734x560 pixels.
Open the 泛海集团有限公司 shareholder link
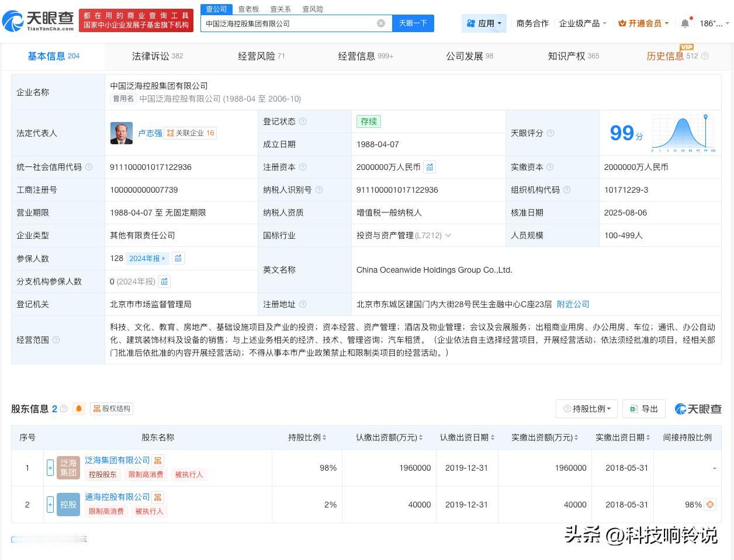117,460
